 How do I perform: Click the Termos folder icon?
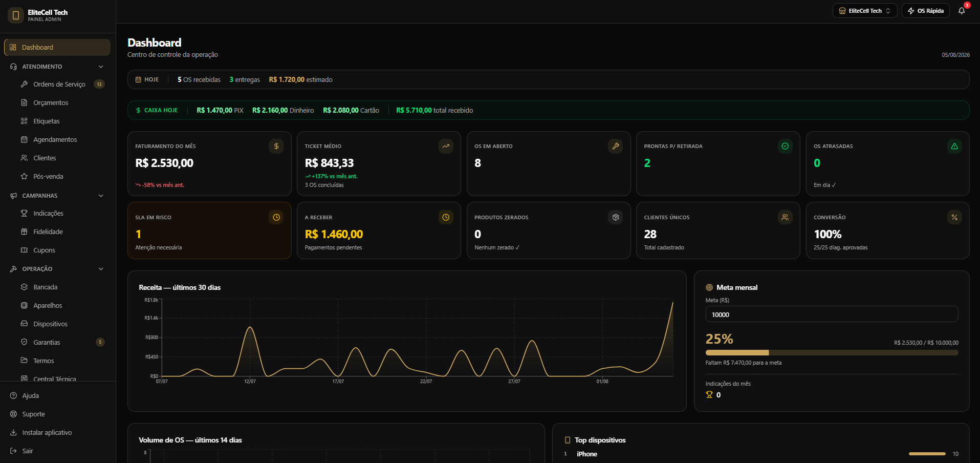click(x=24, y=361)
